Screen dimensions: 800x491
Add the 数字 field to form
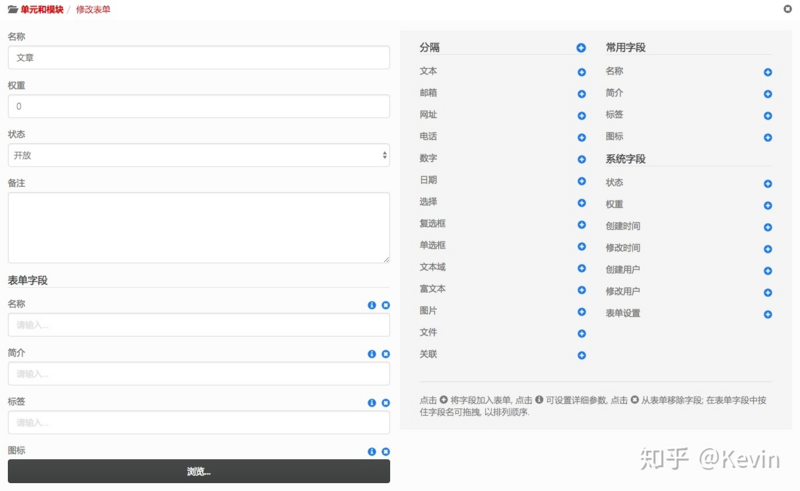coord(582,159)
